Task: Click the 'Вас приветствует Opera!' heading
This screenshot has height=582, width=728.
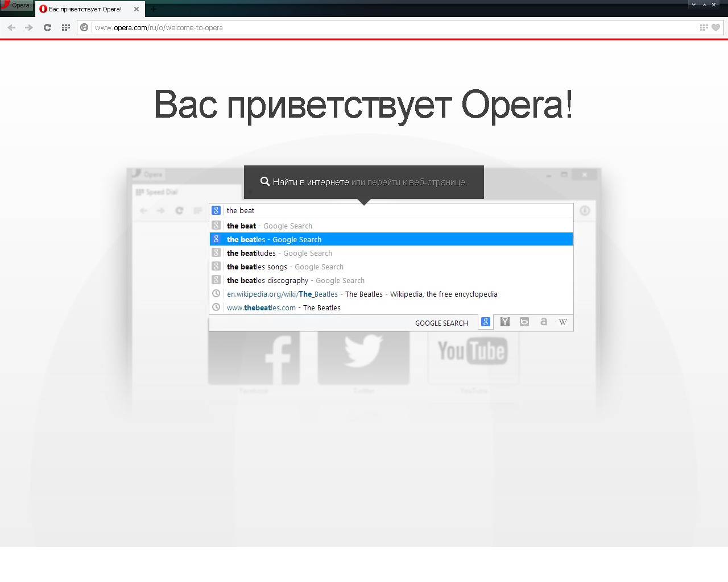Action: point(363,105)
